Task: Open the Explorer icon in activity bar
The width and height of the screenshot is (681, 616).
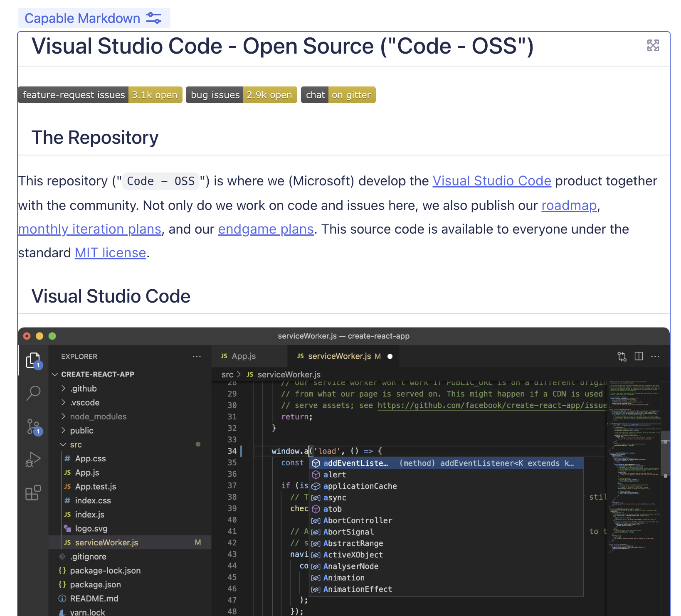Action: [x=33, y=360]
